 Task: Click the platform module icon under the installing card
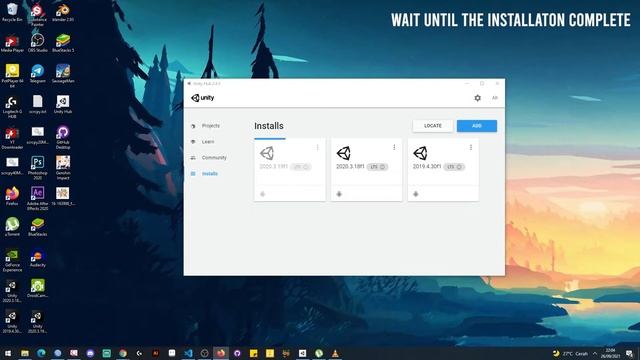262,194
